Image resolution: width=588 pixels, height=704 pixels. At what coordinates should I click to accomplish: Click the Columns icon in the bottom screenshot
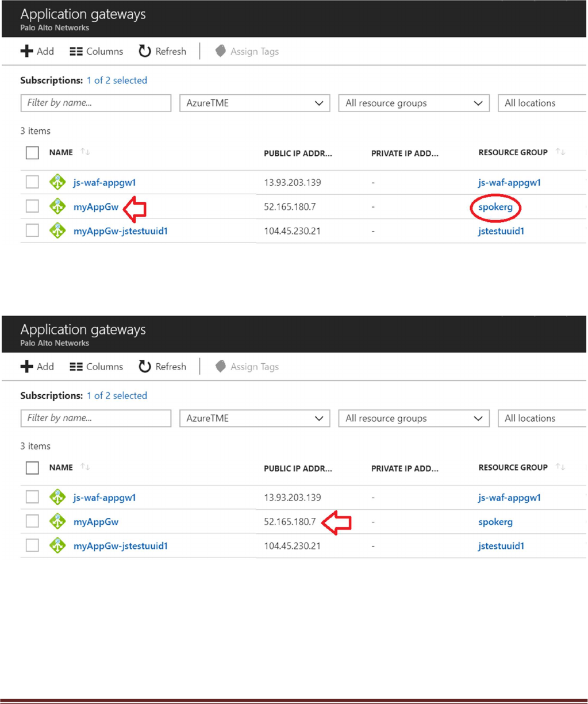(x=76, y=367)
